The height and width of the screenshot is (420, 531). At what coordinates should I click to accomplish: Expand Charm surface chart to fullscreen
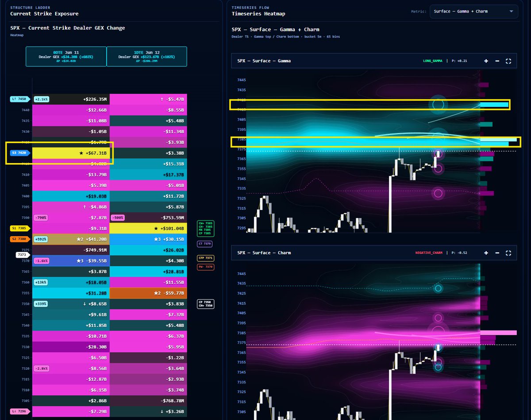508,253
